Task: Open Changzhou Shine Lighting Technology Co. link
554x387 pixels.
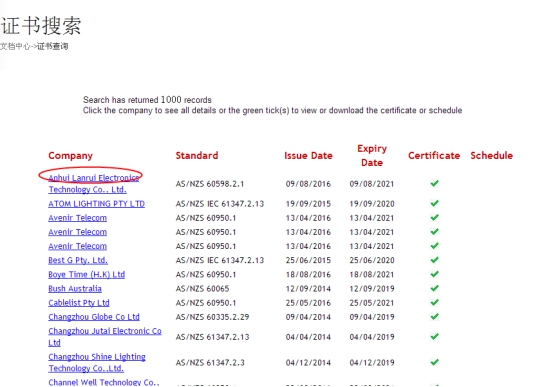Action: point(97,362)
